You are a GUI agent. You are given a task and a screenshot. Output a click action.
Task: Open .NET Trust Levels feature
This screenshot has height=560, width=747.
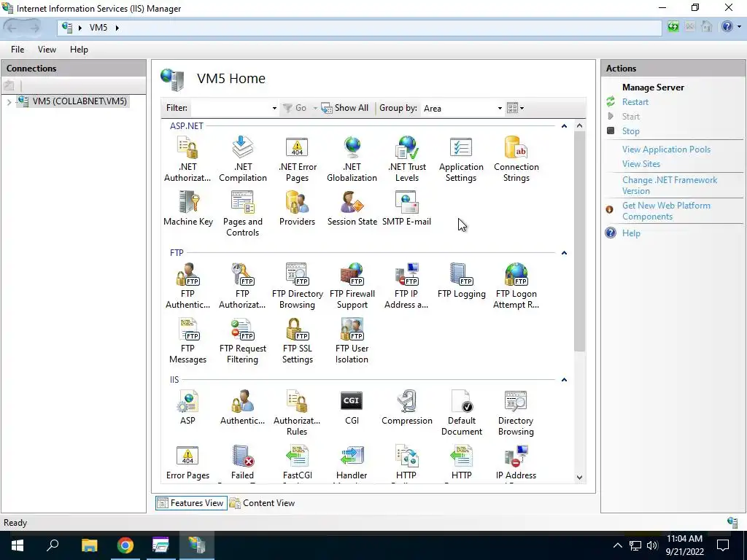[x=407, y=159]
